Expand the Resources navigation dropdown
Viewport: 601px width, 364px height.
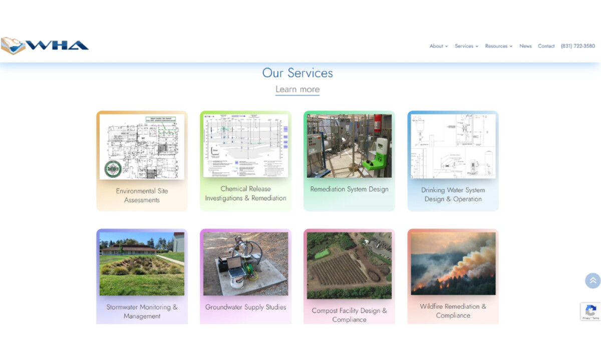[x=498, y=46]
